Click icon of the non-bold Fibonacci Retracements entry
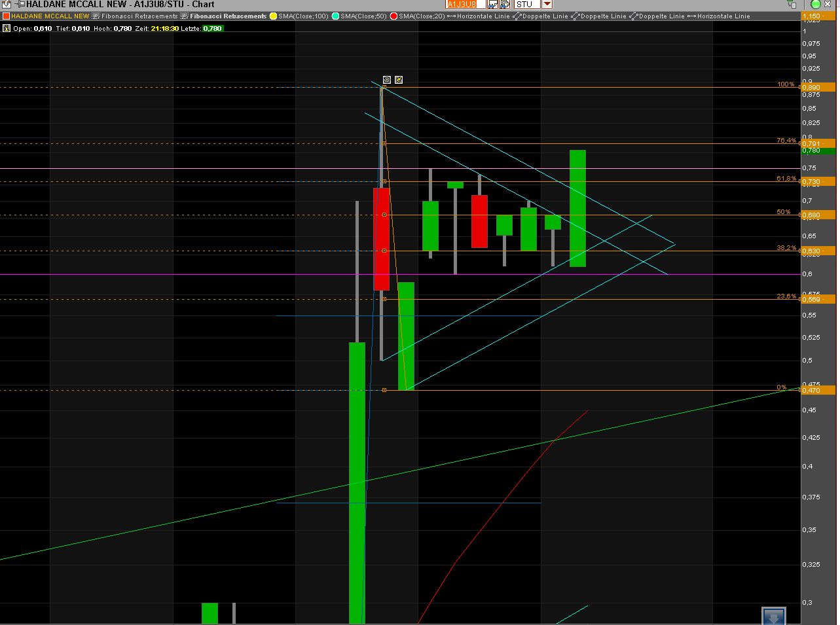The height and width of the screenshot is (625, 840). coord(96,16)
